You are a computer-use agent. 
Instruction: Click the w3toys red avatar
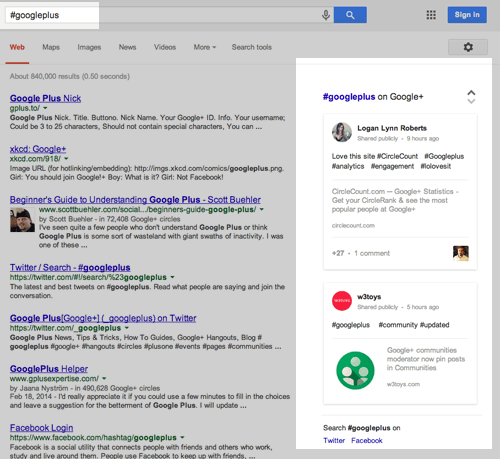pos(342,301)
